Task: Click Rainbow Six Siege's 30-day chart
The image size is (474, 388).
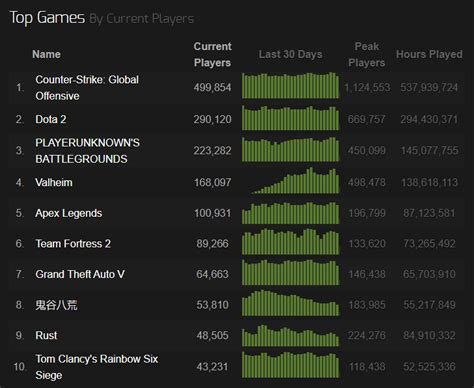Action: coord(290,365)
